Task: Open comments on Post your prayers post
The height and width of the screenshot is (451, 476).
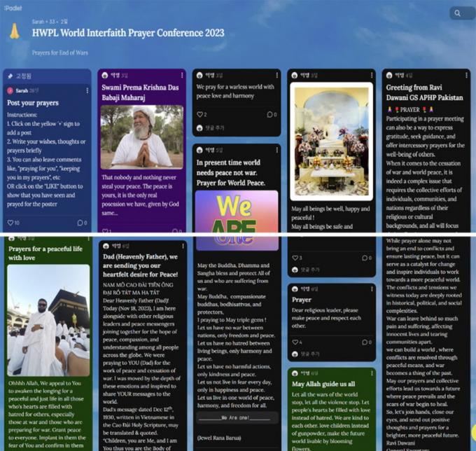Action: (80, 223)
